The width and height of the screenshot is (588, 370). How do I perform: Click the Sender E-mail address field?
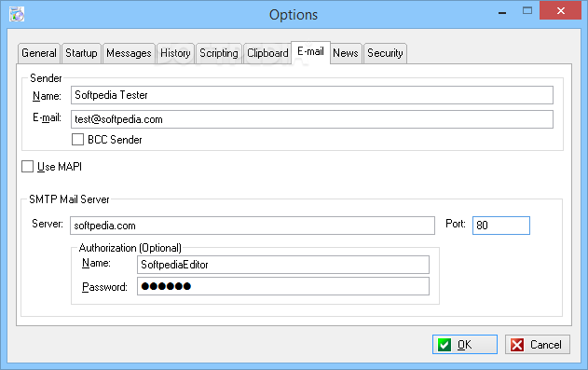[x=312, y=119]
